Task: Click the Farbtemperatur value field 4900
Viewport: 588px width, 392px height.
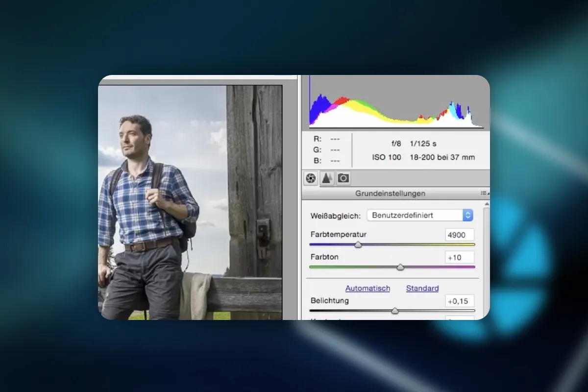Action: [460, 235]
